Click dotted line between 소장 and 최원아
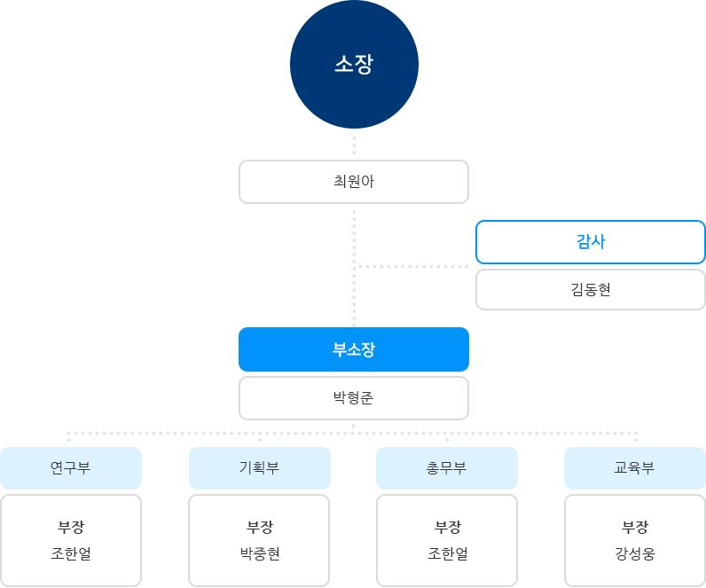This screenshot has height=588, width=706. 354,145
